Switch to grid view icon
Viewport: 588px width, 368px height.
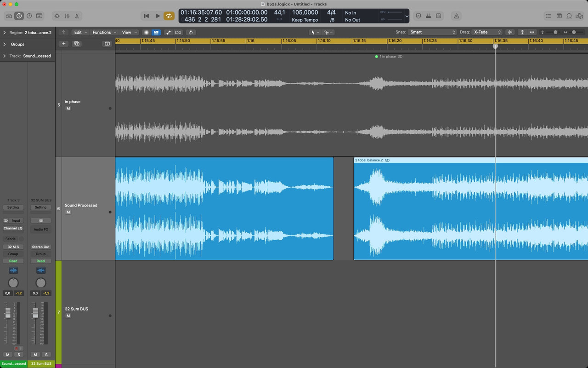pos(147,32)
